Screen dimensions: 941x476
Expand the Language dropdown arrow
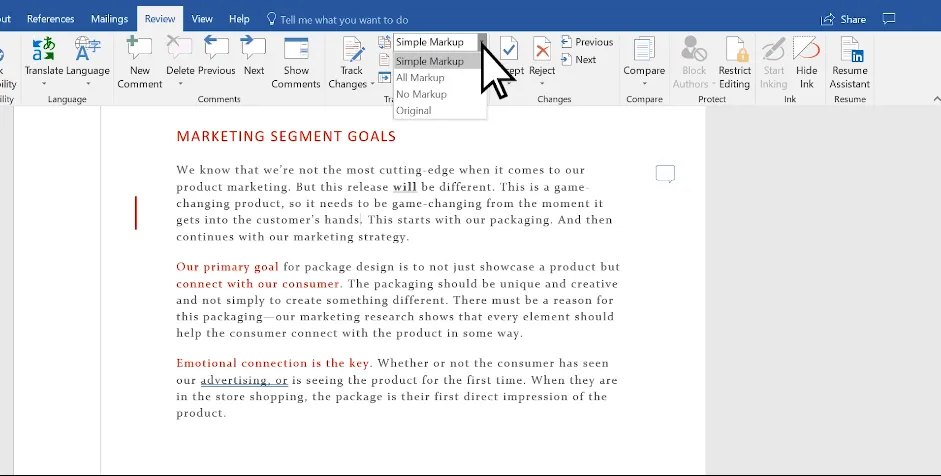[x=88, y=84]
